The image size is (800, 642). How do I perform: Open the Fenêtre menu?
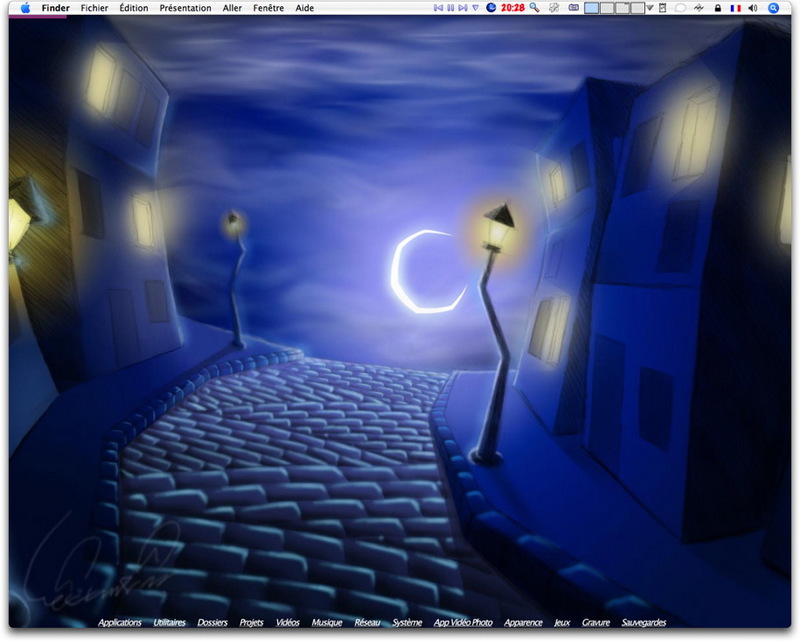(268, 8)
